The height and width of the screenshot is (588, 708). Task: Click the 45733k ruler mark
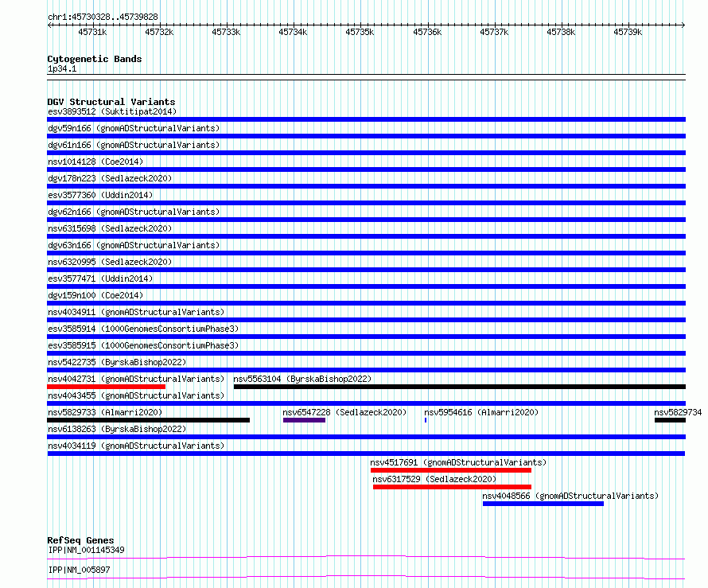(226, 32)
